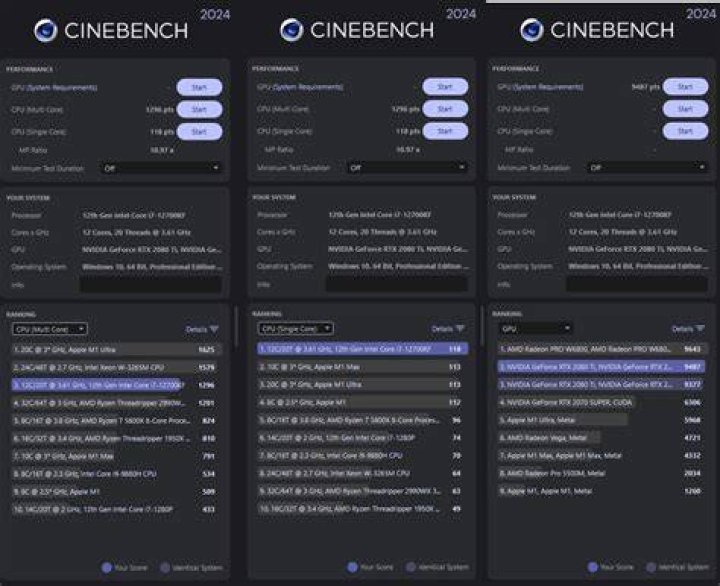Click the Cinebench logo in the Single Core ranking window

[292, 30]
